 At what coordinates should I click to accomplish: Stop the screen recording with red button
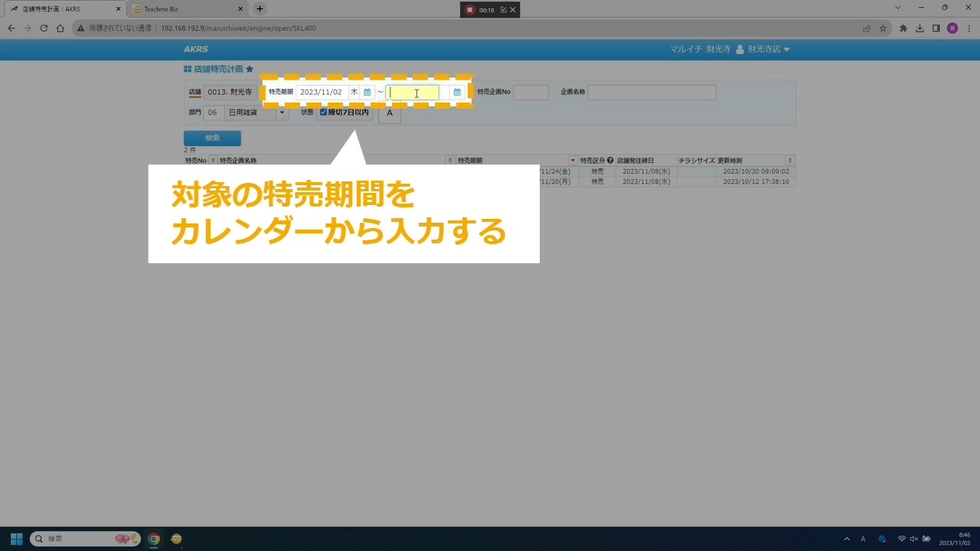coord(470,10)
